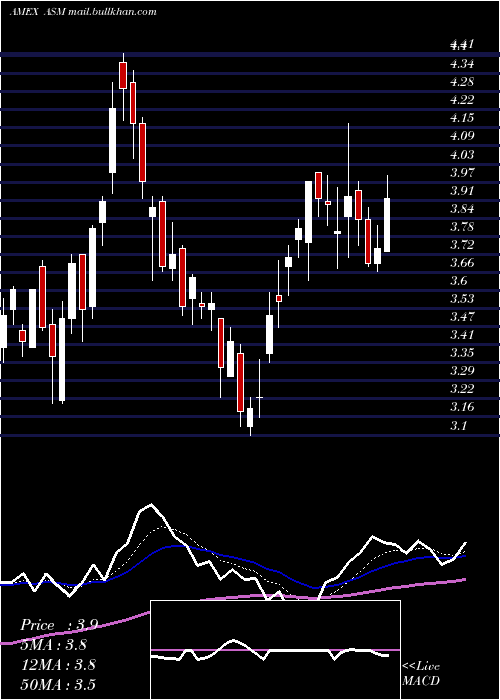This screenshot has height=700, width=500.
Task: Click the 'AMEX ASM mail.bullkhan.com' header text
Action: [x=83, y=12]
